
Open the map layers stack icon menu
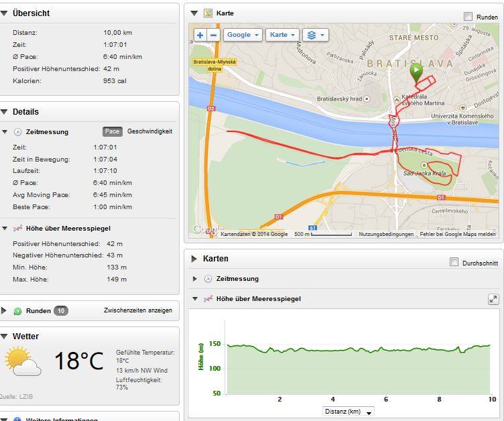314,35
